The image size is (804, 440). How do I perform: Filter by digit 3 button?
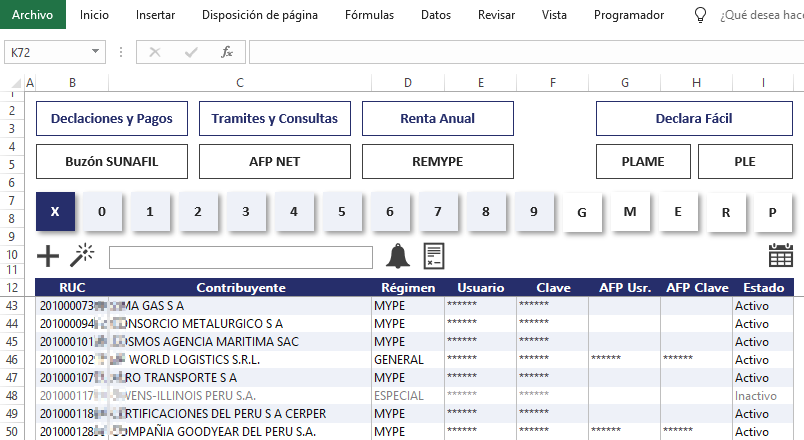coord(246,211)
